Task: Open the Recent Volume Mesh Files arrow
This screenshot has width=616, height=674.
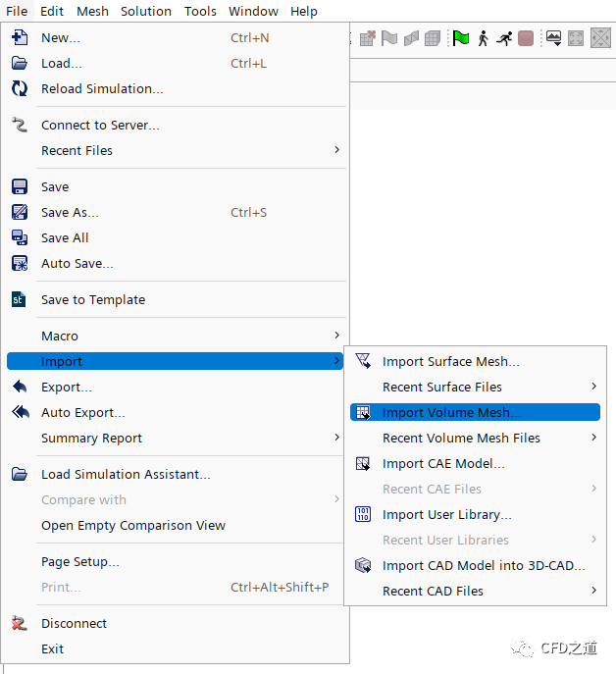Action: click(x=593, y=438)
